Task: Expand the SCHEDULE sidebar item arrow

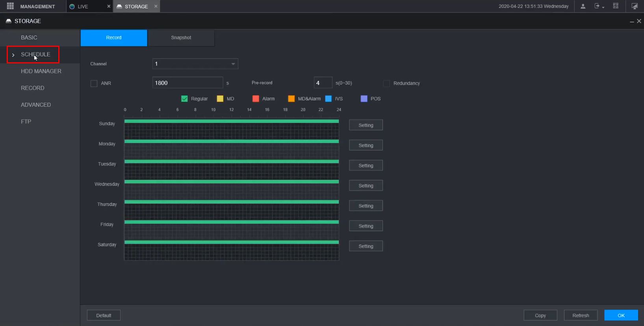Action: pyautogui.click(x=13, y=55)
